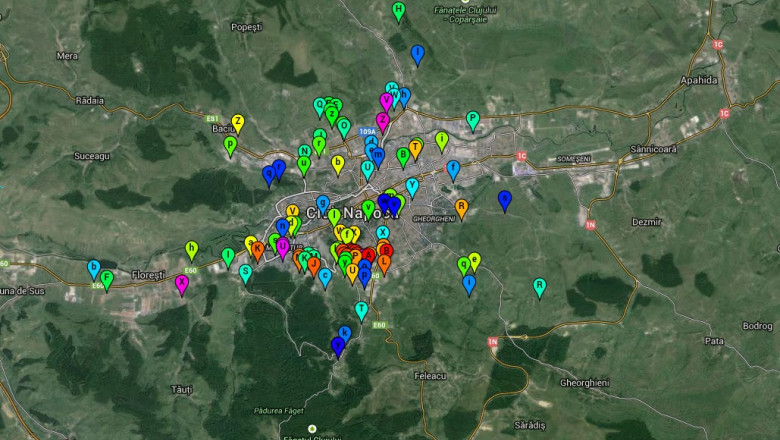Click the yellow U marker

(352, 272)
